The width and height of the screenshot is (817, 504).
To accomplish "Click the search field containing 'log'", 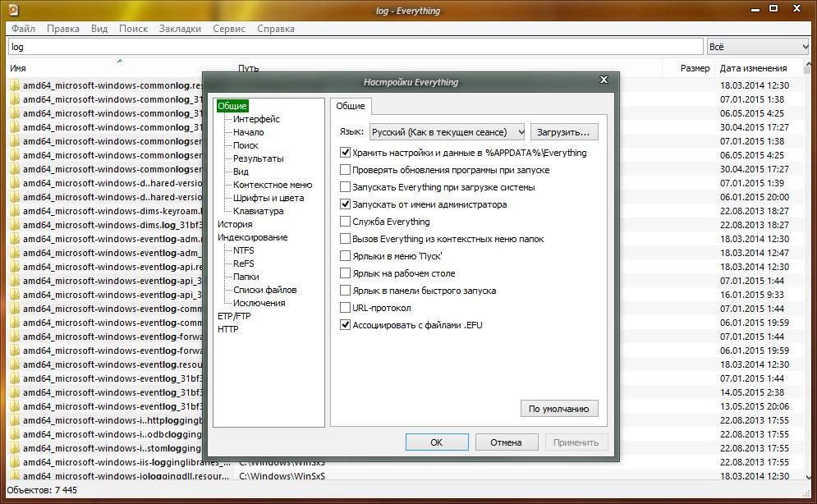I will click(356, 47).
